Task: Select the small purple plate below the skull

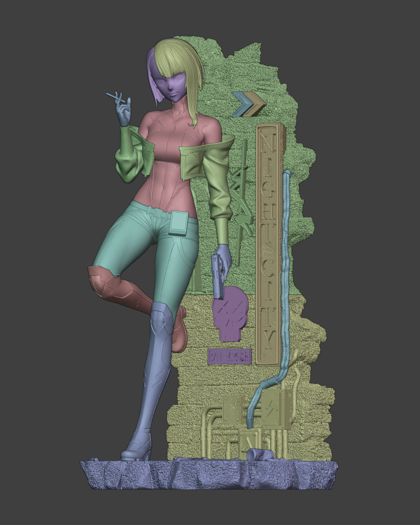Action: [230, 356]
